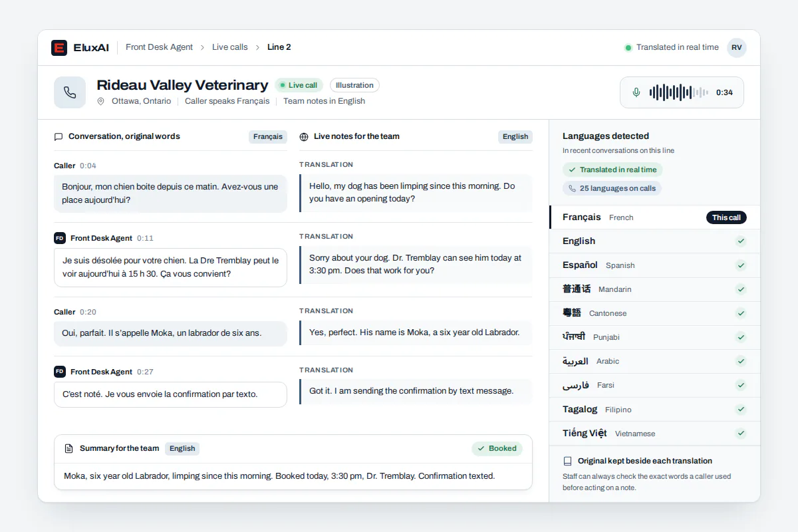Screen dimensions: 798x532
Task: Select caller message Oui, parfait
Action: point(170,333)
